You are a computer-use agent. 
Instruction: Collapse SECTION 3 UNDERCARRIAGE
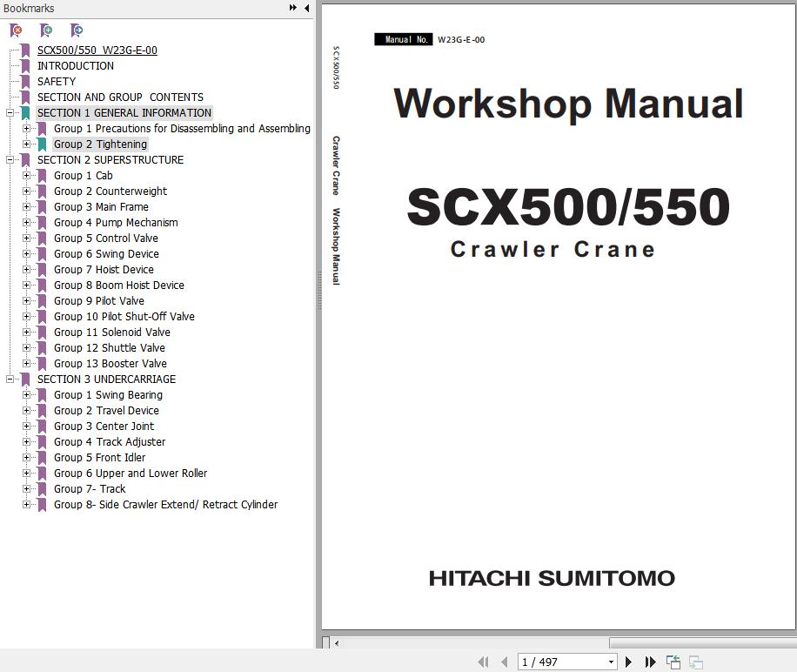10,380
